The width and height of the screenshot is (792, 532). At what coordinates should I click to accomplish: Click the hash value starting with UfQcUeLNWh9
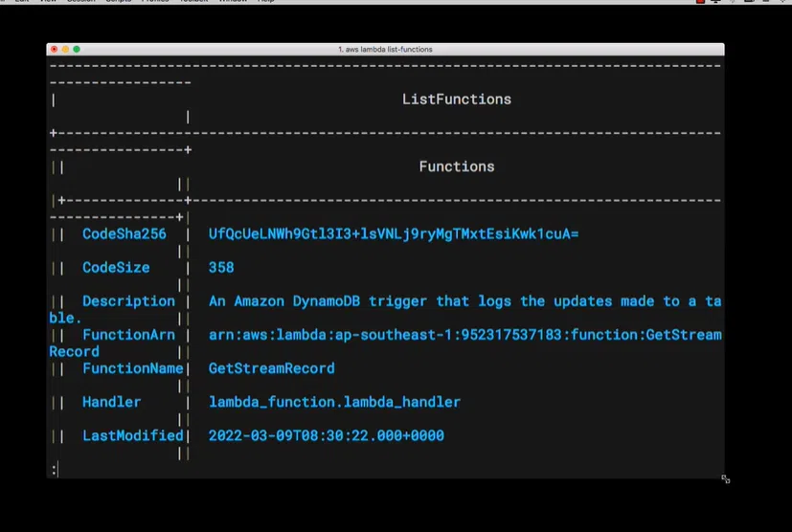click(x=394, y=233)
